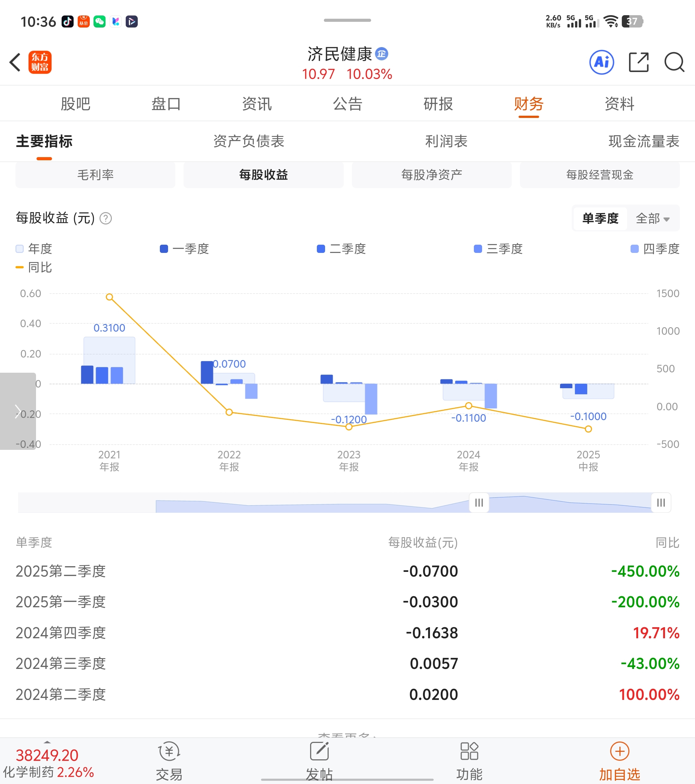This screenshot has height=784, width=695.
Task: Tap the 每股收益 help question-mark icon
Action: click(106, 219)
